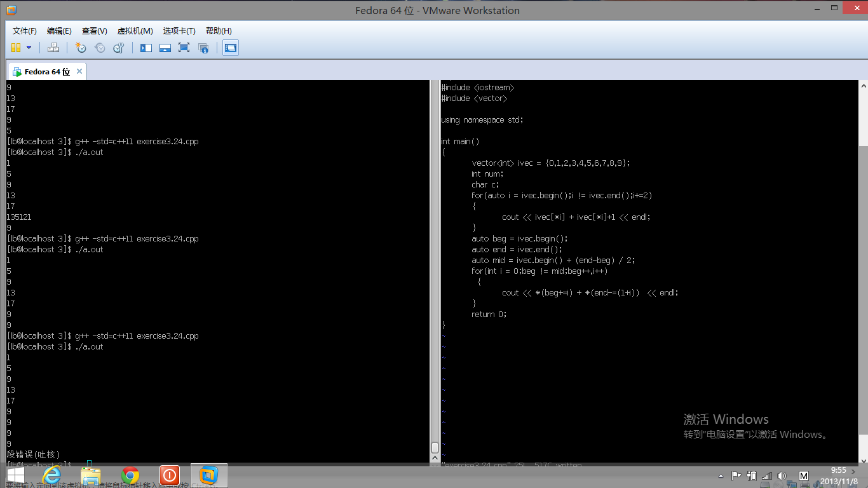This screenshot has height=488, width=868.
Task: Click the 'using namespace std;' line
Action: (x=482, y=120)
